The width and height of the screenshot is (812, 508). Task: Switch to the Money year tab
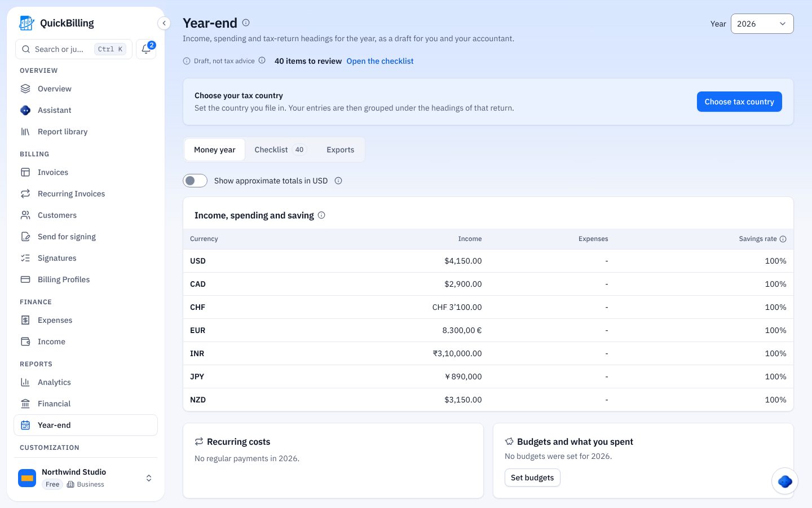coord(215,150)
